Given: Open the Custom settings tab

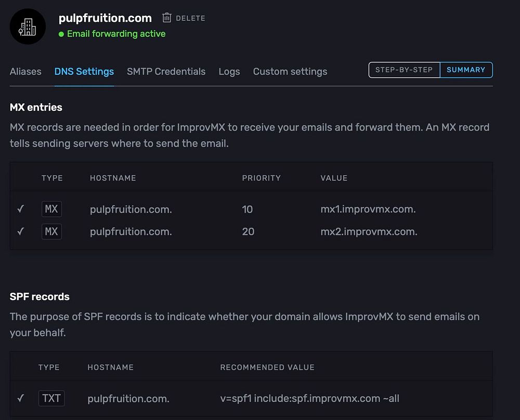Looking at the screenshot, I should click(x=290, y=72).
